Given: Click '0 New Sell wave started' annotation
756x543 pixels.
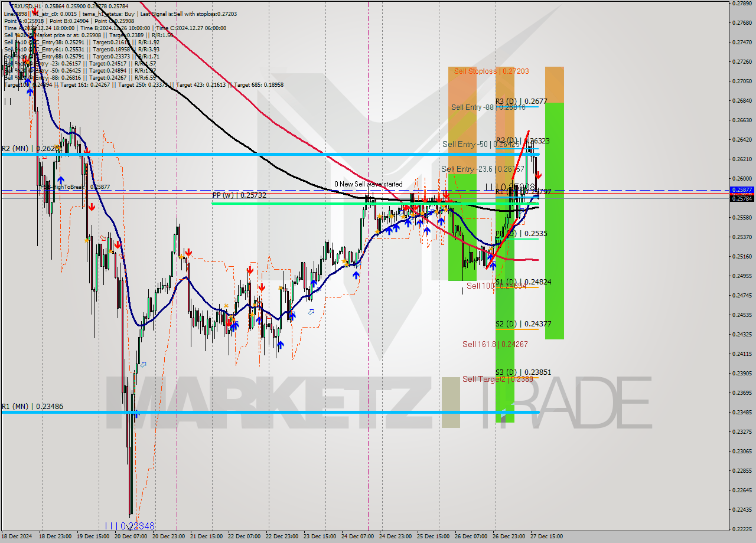Looking at the screenshot, I should click(369, 184).
